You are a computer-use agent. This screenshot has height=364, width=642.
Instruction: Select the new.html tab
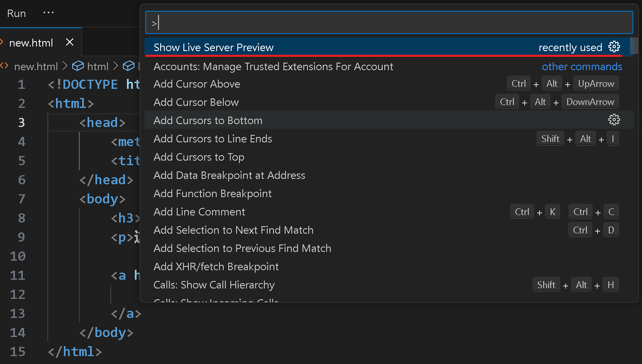click(x=31, y=43)
